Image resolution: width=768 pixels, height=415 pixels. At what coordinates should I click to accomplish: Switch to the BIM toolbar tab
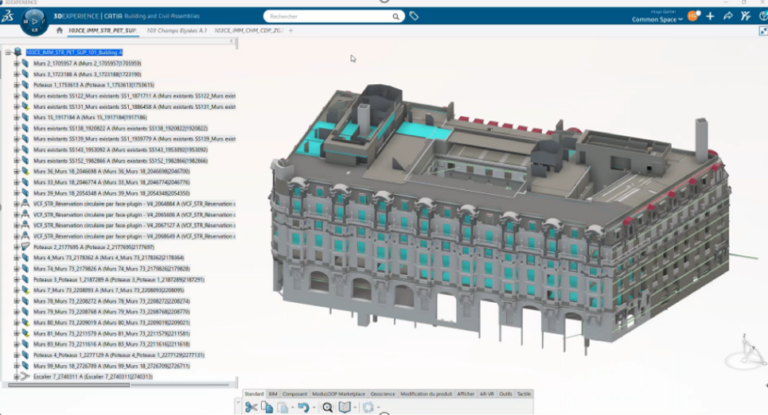coord(273,394)
